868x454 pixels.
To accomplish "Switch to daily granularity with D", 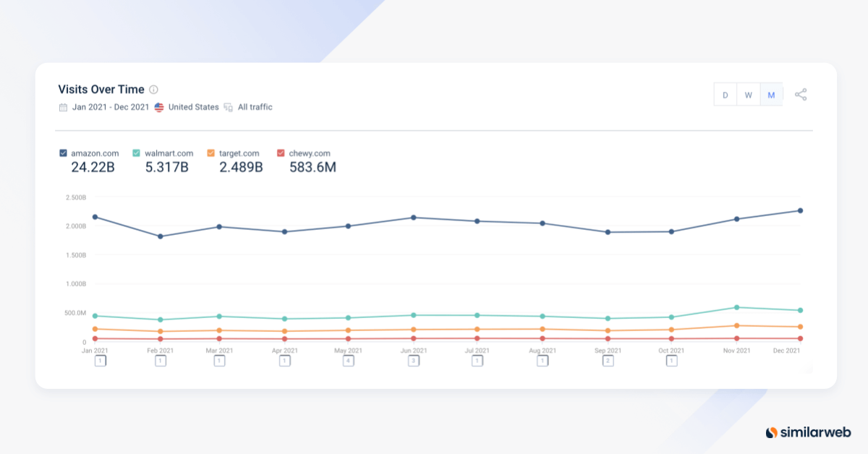I will click(x=726, y=95).
